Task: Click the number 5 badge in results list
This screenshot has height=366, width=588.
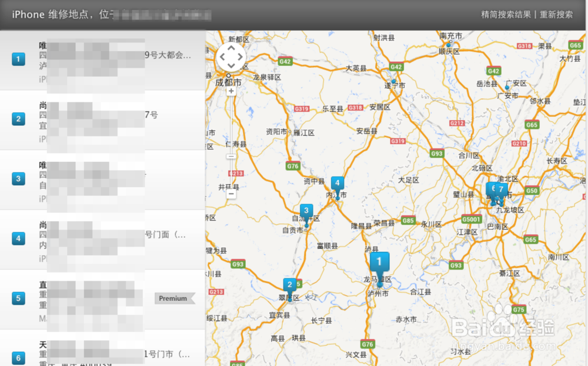Action: click(18, 298)
